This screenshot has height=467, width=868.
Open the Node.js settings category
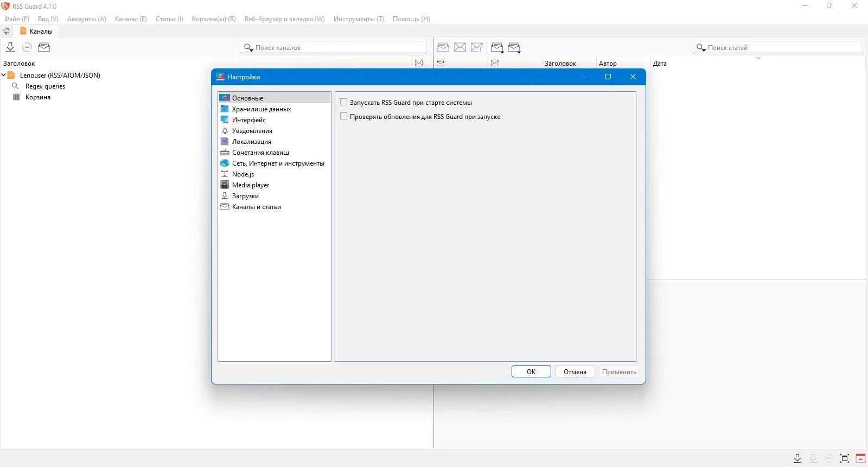(x=275, y=174)
